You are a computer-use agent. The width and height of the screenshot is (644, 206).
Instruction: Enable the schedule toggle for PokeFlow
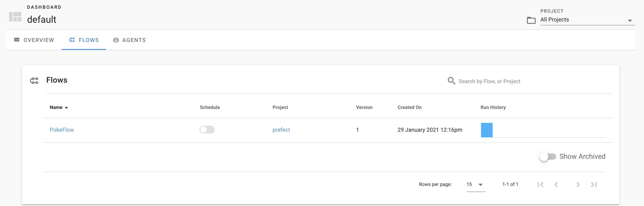[207, 130]
